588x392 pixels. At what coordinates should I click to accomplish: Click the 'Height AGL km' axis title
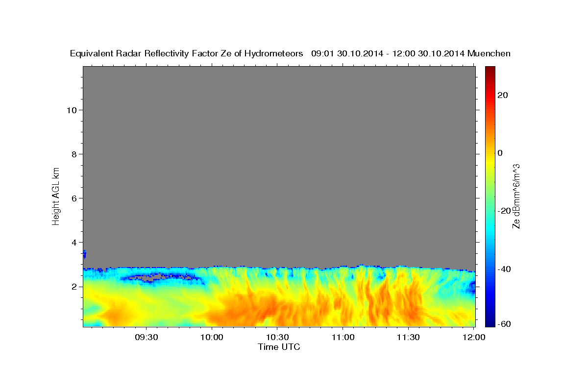click(x=56, y=196)
